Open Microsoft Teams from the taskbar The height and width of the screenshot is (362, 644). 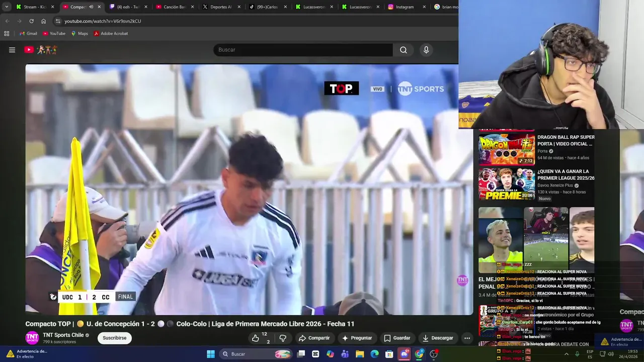coord(345,354)
